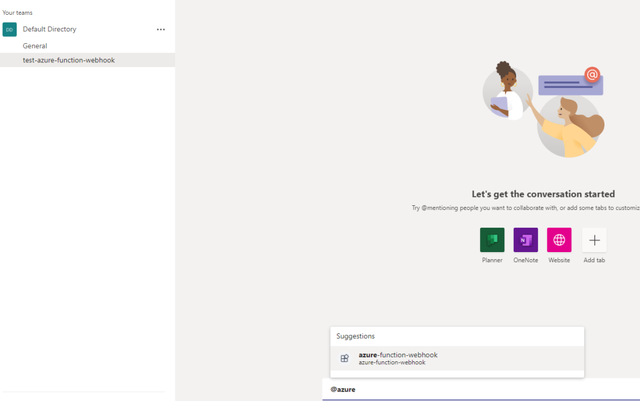
Task: Click the Add tab plus button
Action: click(x=594, y=240)
